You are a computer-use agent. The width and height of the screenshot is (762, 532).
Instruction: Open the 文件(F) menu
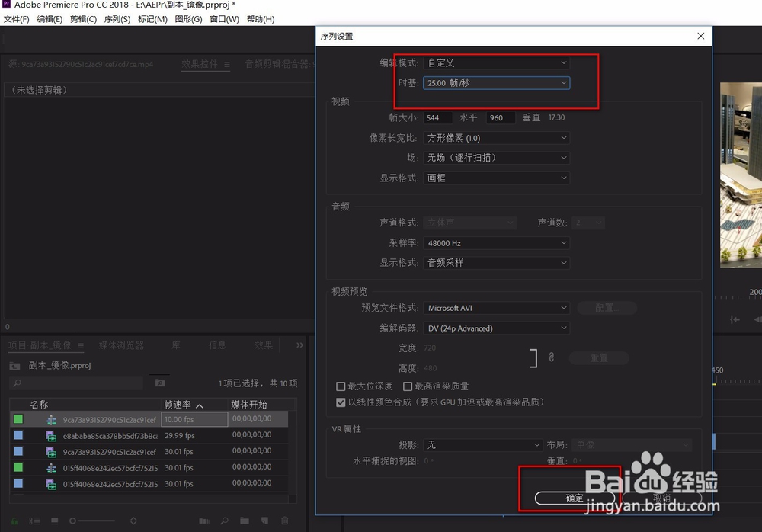17,20
